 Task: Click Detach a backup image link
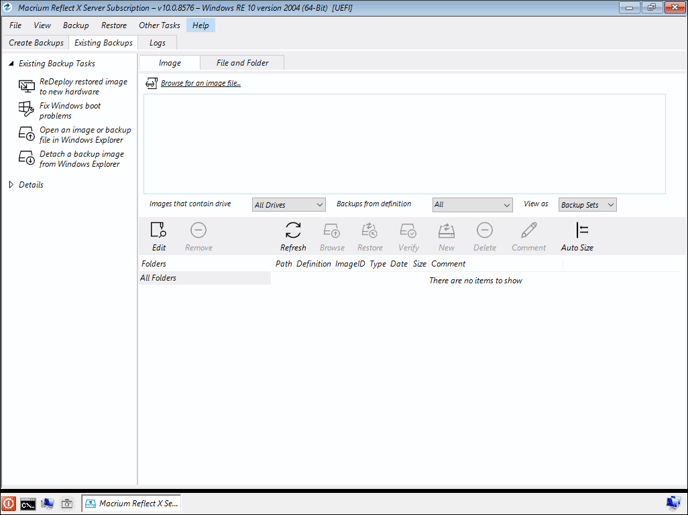point(82,159)
